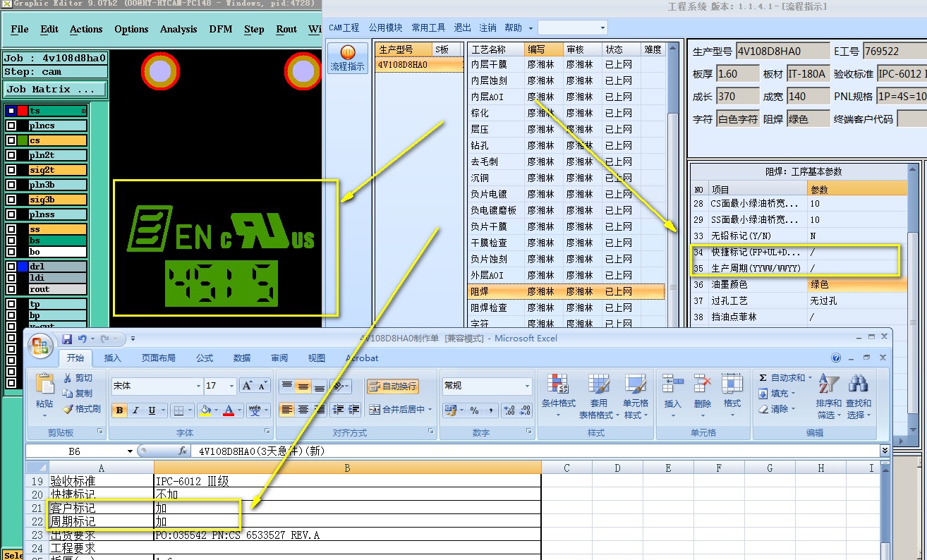
Task: Click the percent style icon
Action: [x=474, y=410]
